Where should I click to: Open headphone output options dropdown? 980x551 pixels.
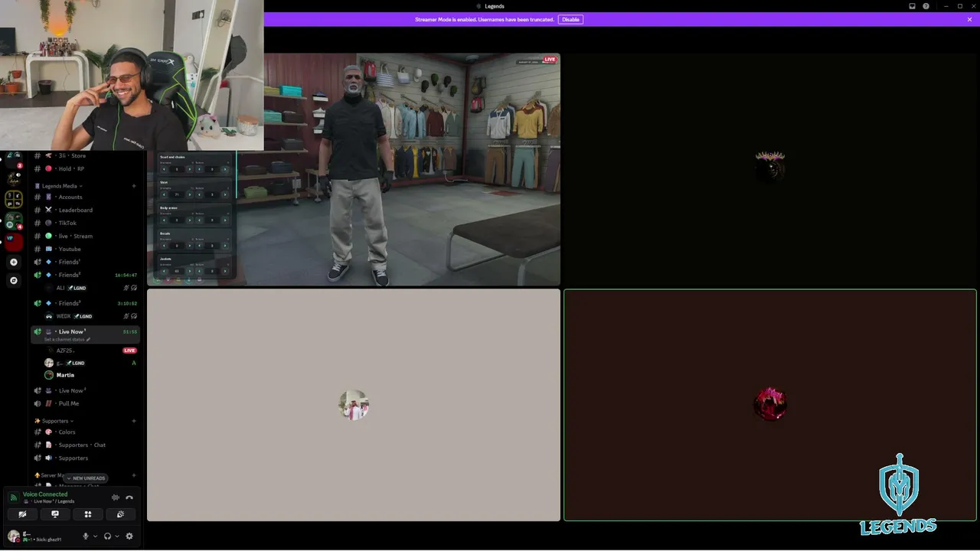click(116, 536)
